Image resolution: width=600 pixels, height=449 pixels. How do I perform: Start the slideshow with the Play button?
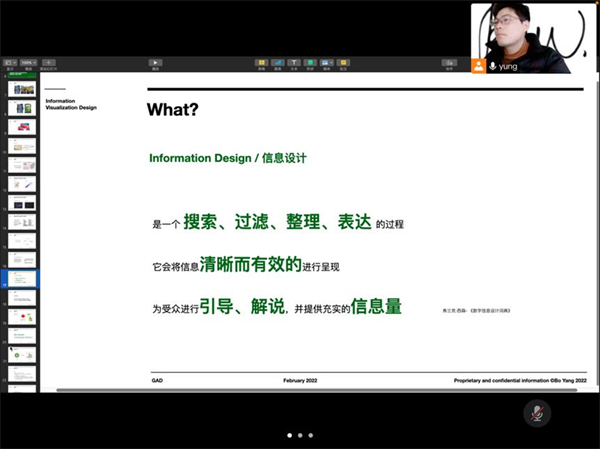click(155, 62)
